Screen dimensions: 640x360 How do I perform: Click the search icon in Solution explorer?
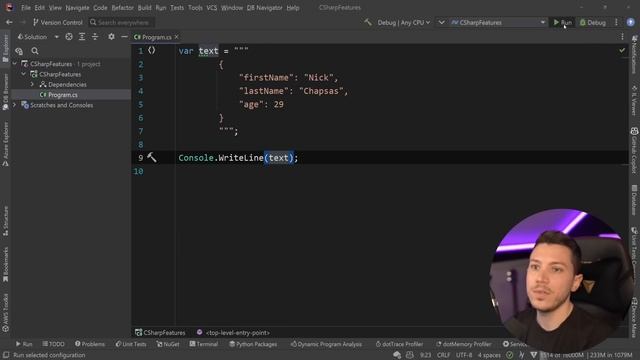pyautogui.click(x=35, y=51)
